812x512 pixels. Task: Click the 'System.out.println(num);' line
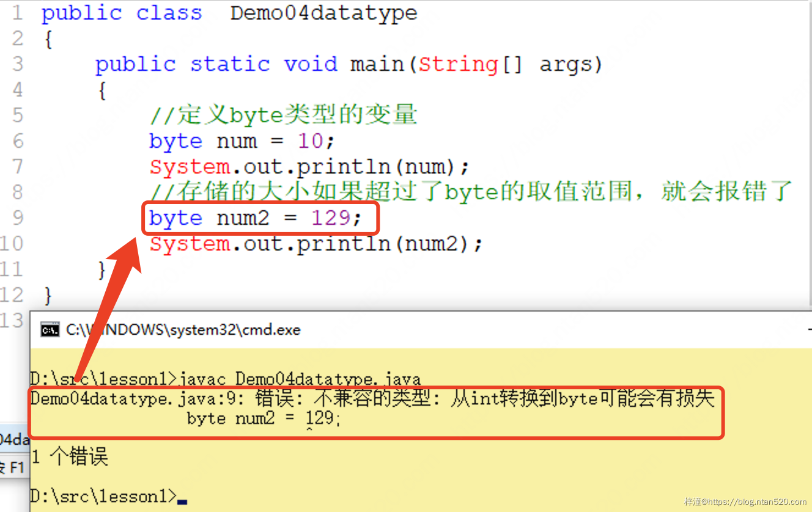(309, 167)
